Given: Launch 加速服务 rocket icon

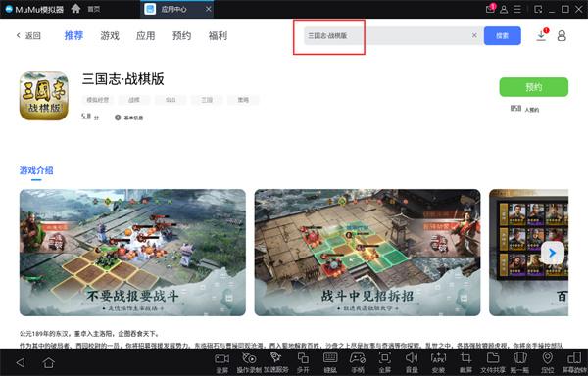Looking at the screenshot, I should click(x=276, y=362).
